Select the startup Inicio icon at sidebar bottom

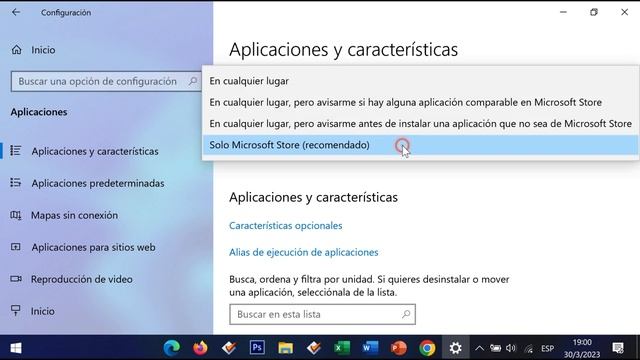16,311
